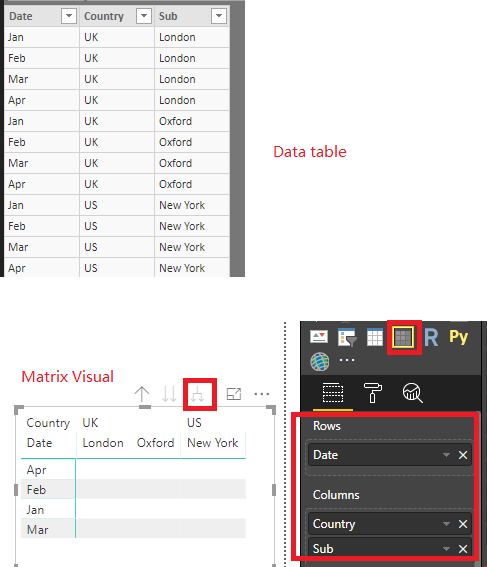487x567 pixels.
Task: Open the Country column filter dropdown
Action: [x=144, y=16]
